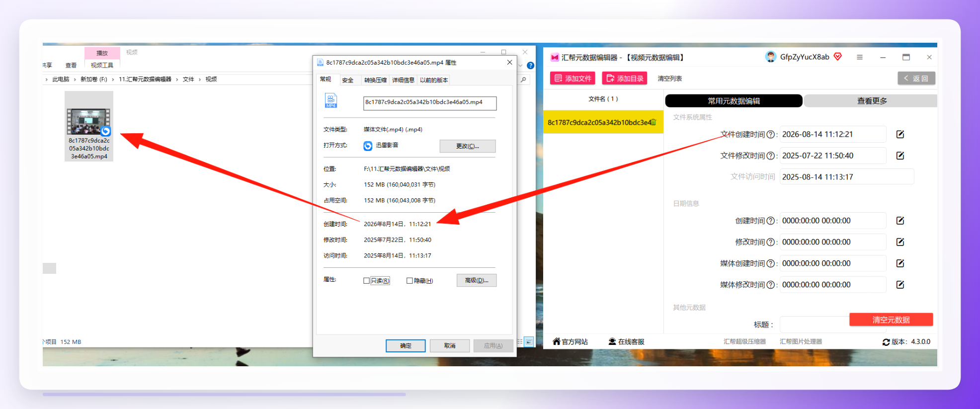Expand breadcrumb chevron after 文件 folder

click(200, 80)
